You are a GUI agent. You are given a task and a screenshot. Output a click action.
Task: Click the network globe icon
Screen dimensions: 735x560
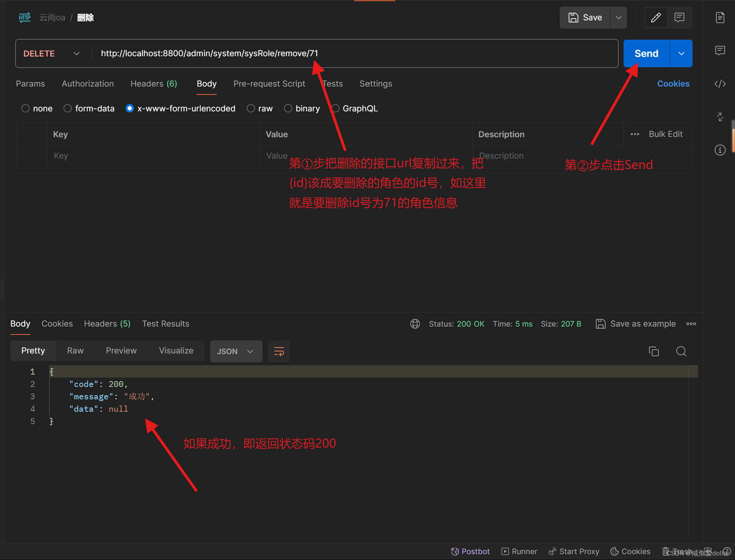point(415,324)
